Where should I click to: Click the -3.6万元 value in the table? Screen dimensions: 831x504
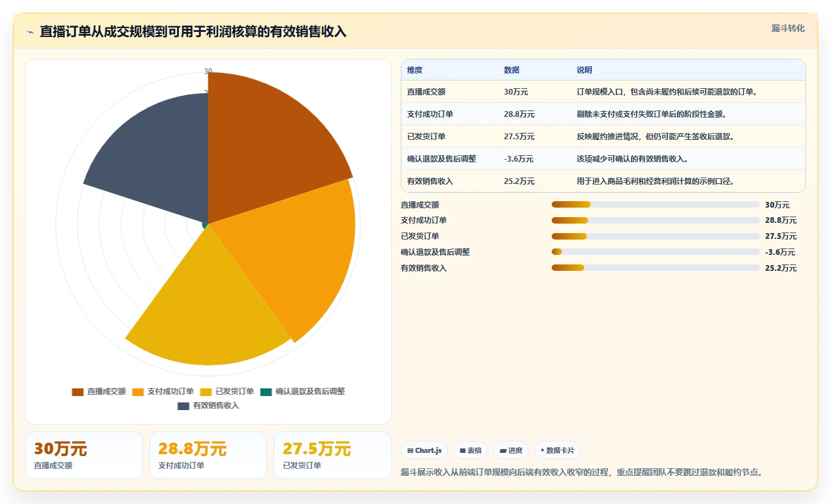pos(518,159)
